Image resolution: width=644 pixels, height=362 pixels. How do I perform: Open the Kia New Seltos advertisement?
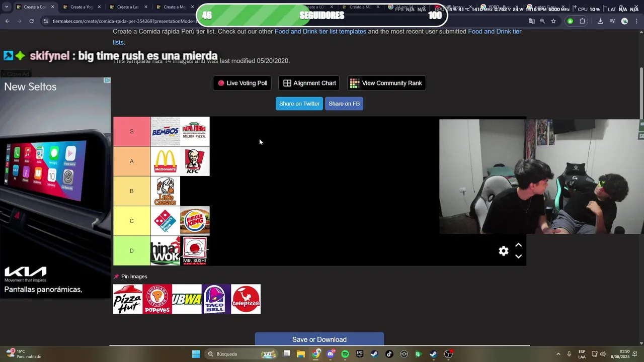coord(55,188)
